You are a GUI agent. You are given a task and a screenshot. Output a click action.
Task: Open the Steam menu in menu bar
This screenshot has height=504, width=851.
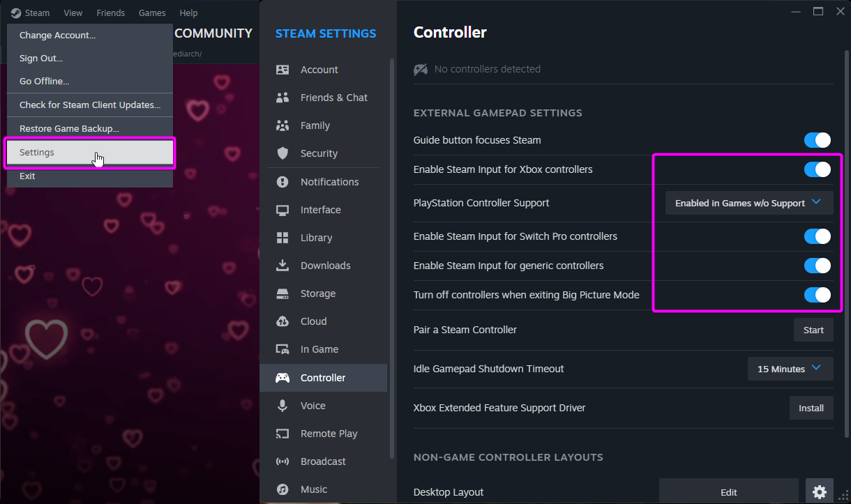31,13
